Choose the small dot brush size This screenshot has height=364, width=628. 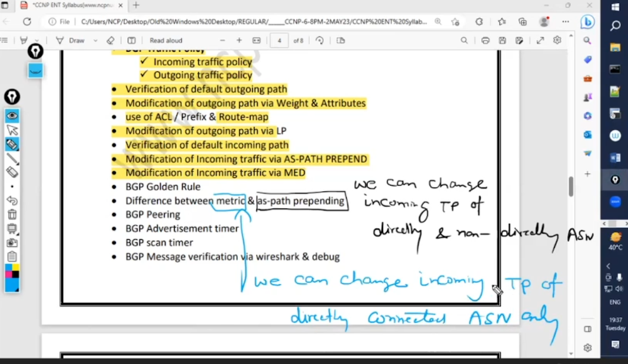tap(12, 186)
